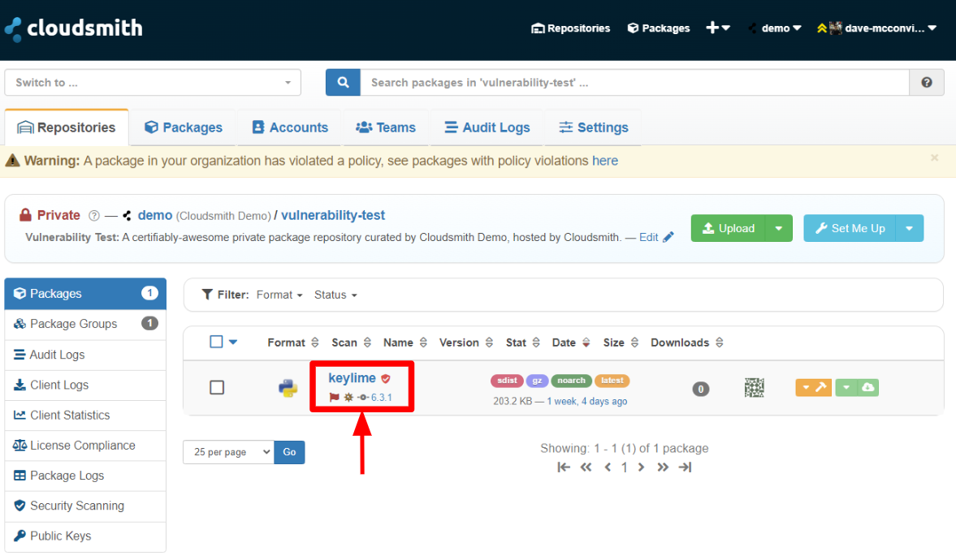The height and width of the screenshot is (560, 956).
Task: Switch to the Packages tab
Action: pyautogui.click(x=184, y=127)
